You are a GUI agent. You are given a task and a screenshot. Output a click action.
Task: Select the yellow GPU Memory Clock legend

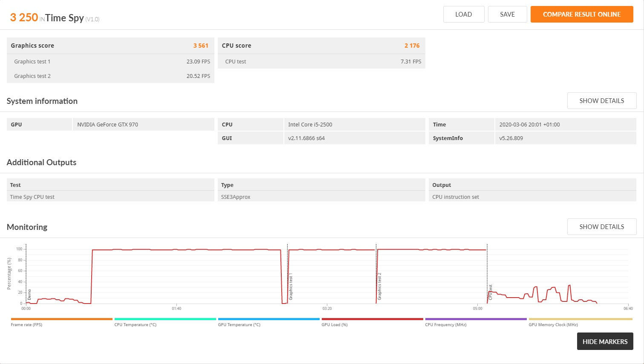580,319
